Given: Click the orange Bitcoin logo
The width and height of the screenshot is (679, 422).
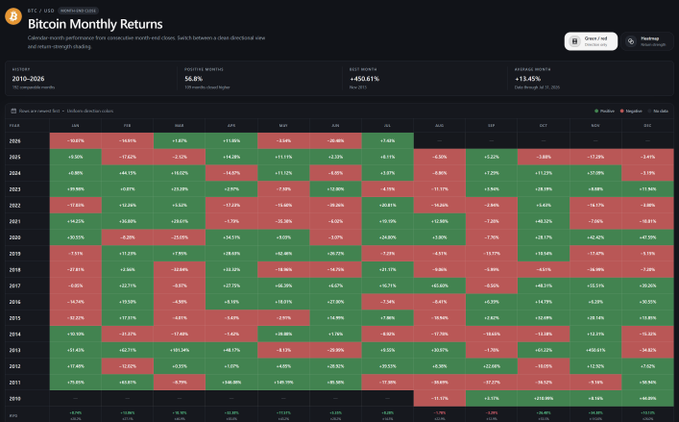Looking at the screenshot, I should [x=13, y=16].
